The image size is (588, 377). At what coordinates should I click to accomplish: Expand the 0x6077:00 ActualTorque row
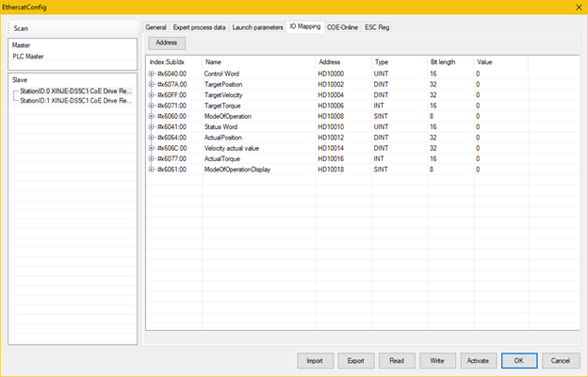point(151,158)
